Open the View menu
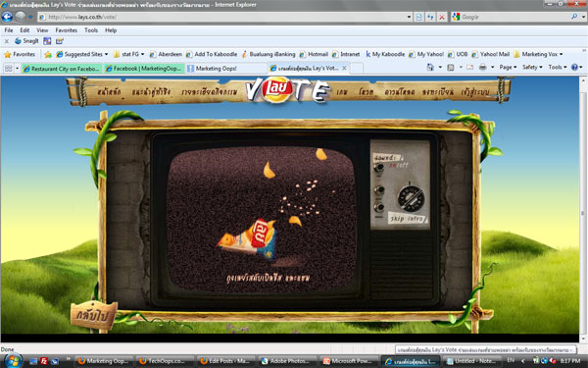The height and width of the screenshot is (368, 588). coord(42,30)
